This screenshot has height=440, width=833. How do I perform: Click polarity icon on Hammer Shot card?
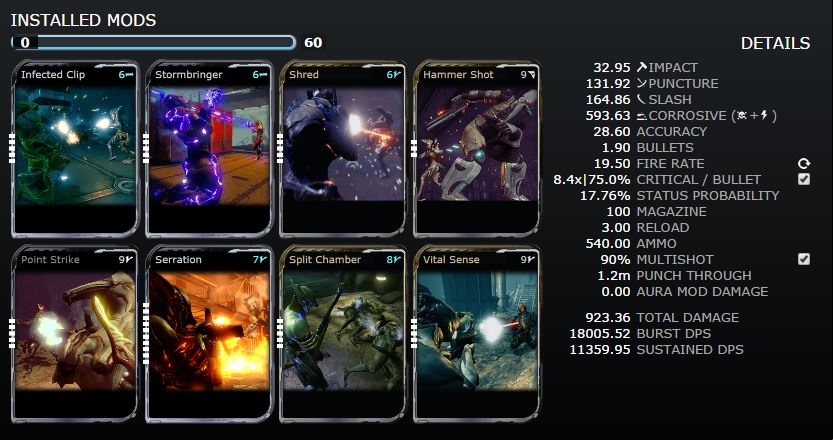coord(531,75)
